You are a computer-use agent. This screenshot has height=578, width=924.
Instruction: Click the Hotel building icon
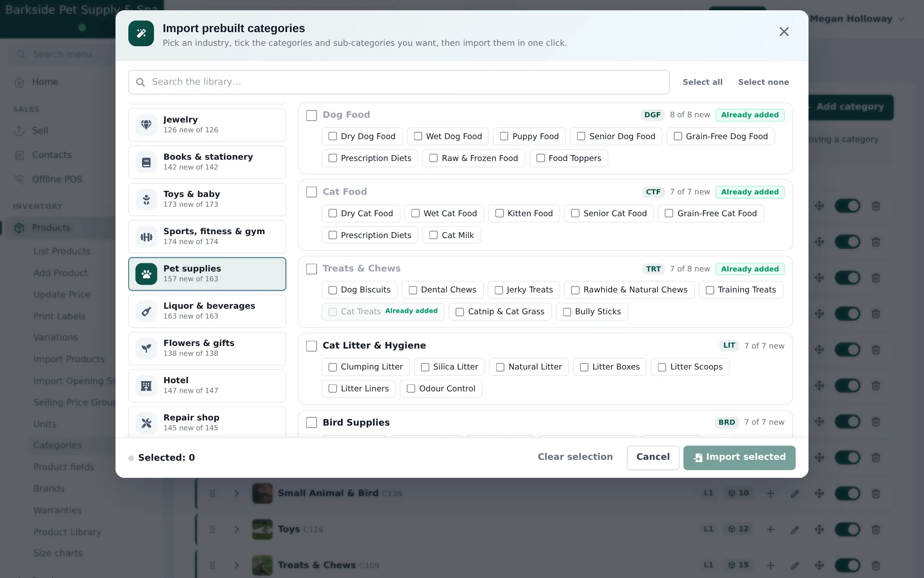point(146,386)
